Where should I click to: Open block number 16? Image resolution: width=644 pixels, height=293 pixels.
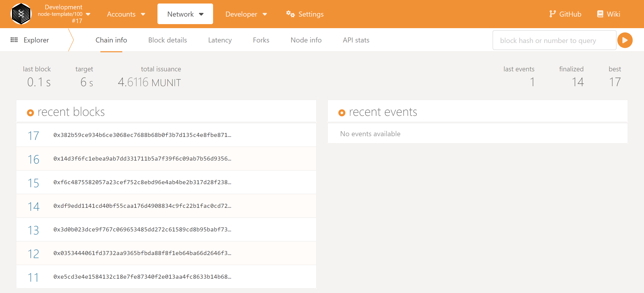pos(33,159)
